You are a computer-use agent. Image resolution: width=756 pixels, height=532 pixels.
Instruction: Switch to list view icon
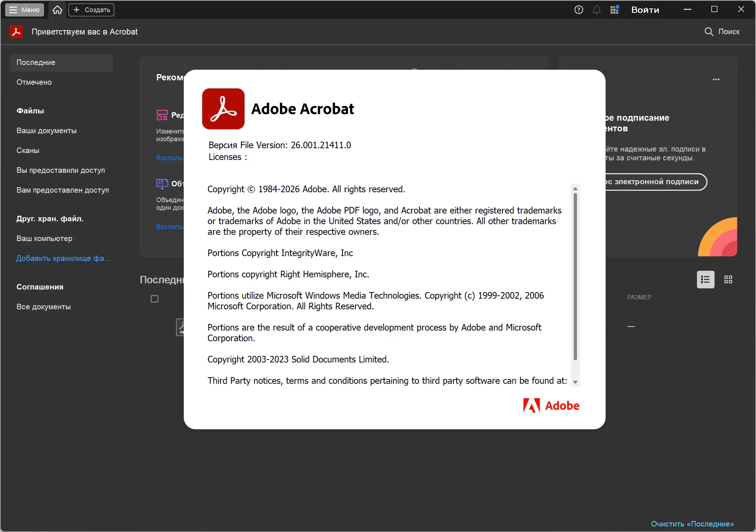pos(705,280)
